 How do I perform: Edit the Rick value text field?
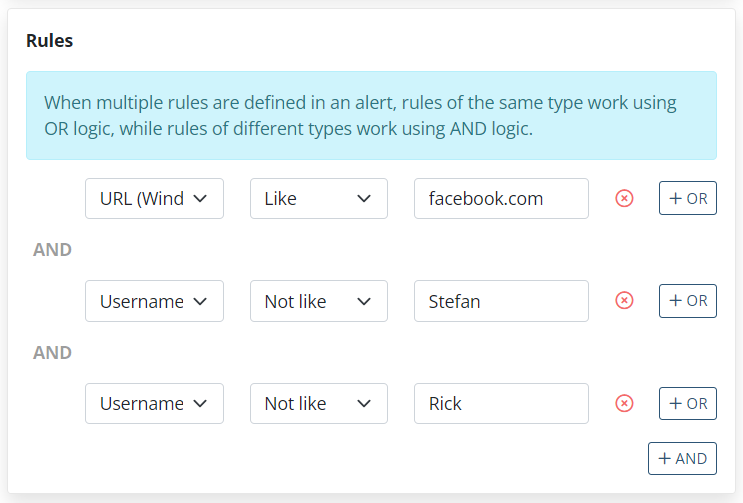tap(501, 403)
